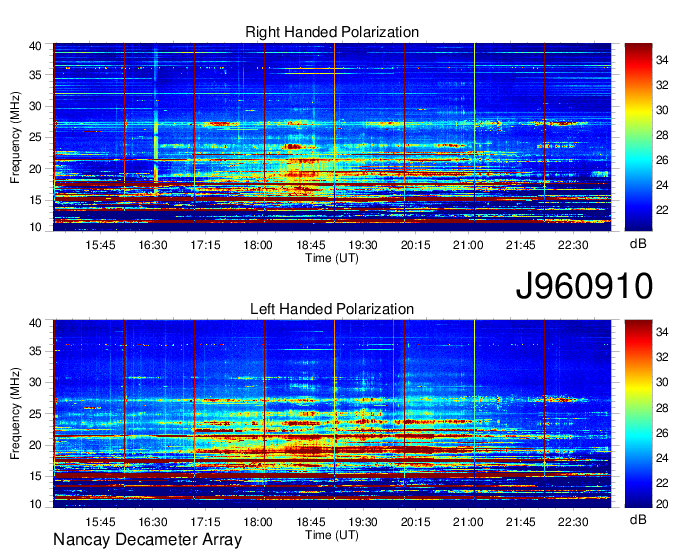Click 40 MHz frequency tick of Right Handed plot
The height and width of the screenshot is (552, 680).
(35, 46)
